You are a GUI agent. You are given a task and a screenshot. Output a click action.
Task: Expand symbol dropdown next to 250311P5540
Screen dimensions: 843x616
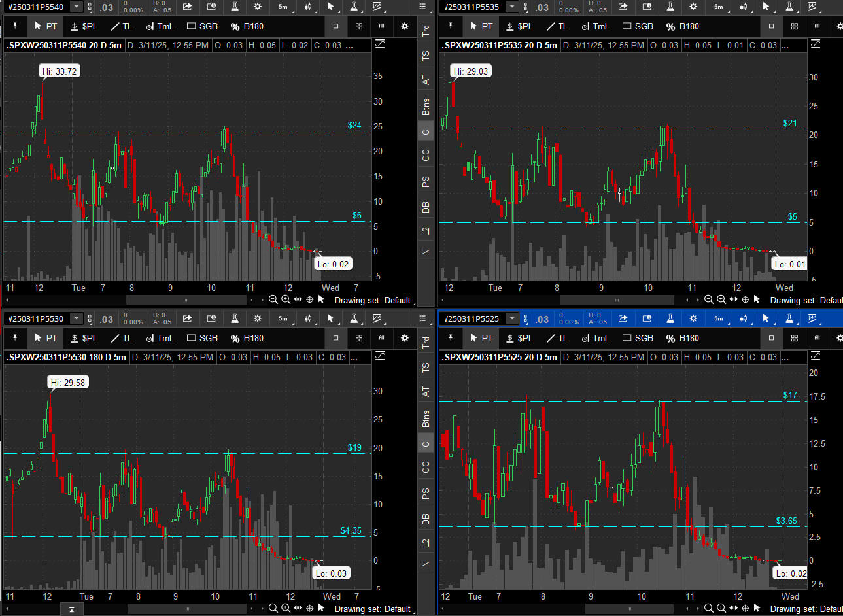pos(77,7)
